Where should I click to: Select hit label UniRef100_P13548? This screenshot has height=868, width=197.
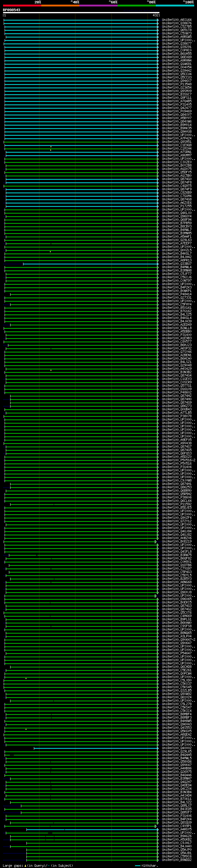coord(176,84)
